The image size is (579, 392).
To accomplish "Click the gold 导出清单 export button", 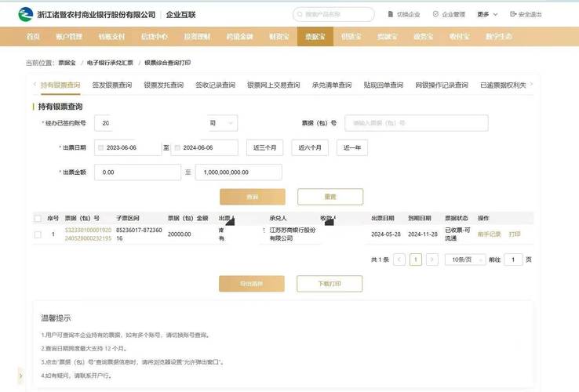I will 252,284.
